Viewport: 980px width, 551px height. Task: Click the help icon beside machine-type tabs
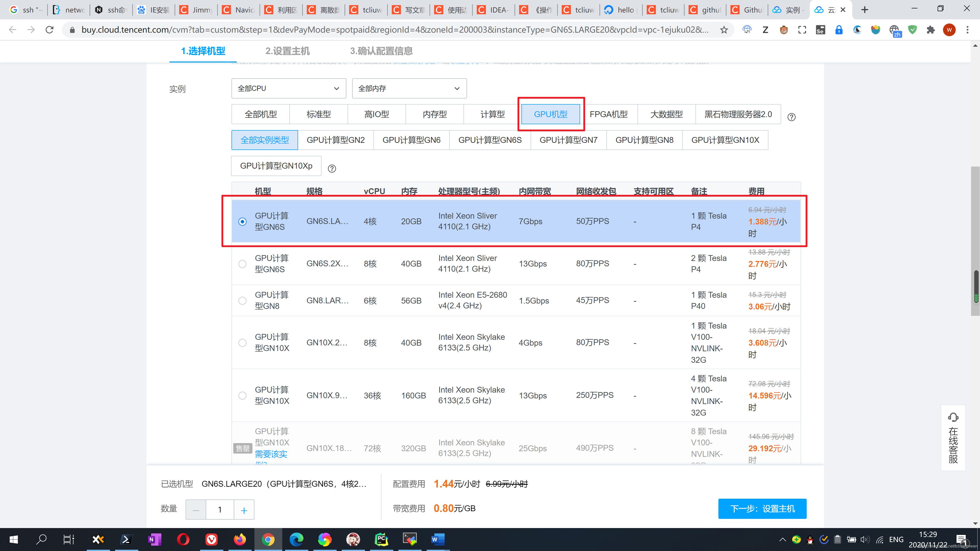click(791, 117)
